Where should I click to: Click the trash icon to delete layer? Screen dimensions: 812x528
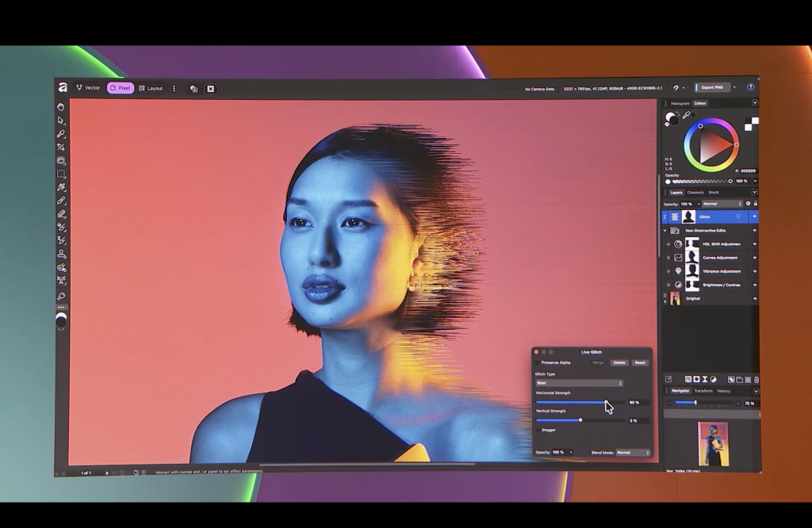[756, 380]
